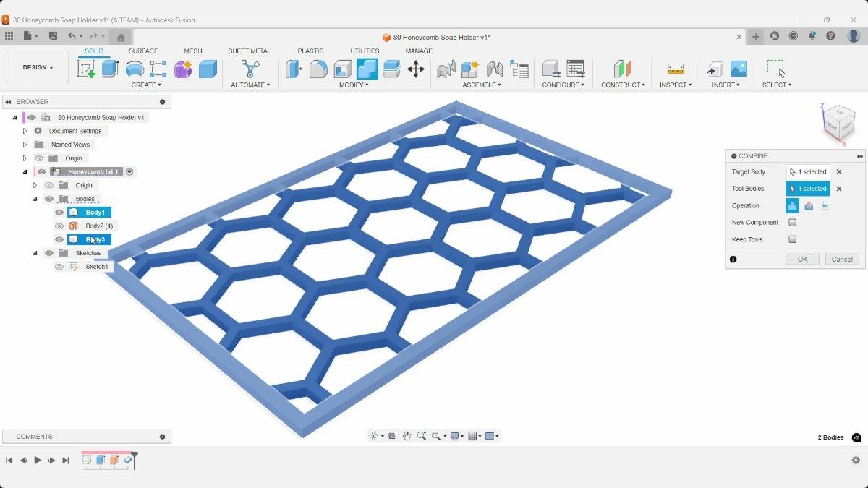
Task: Select the Move/Copy tool
Action: click(415, 69)
